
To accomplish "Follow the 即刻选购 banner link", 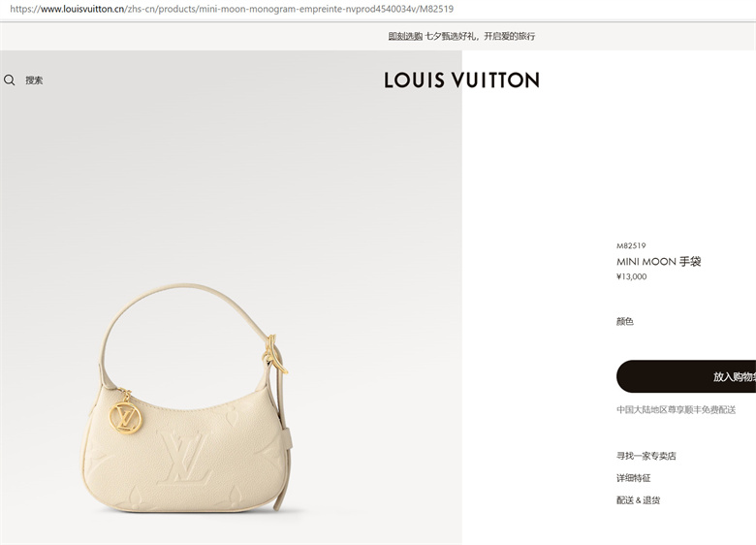I will coord(405,36).
